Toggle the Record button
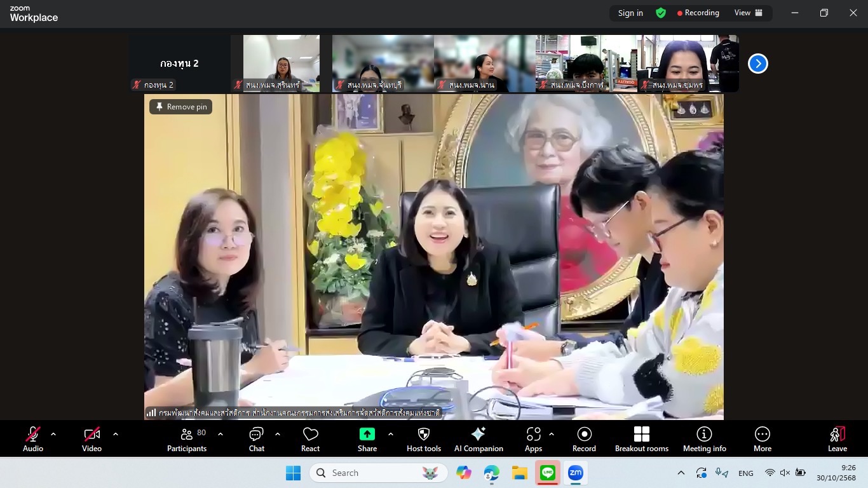 click(584, 439)
